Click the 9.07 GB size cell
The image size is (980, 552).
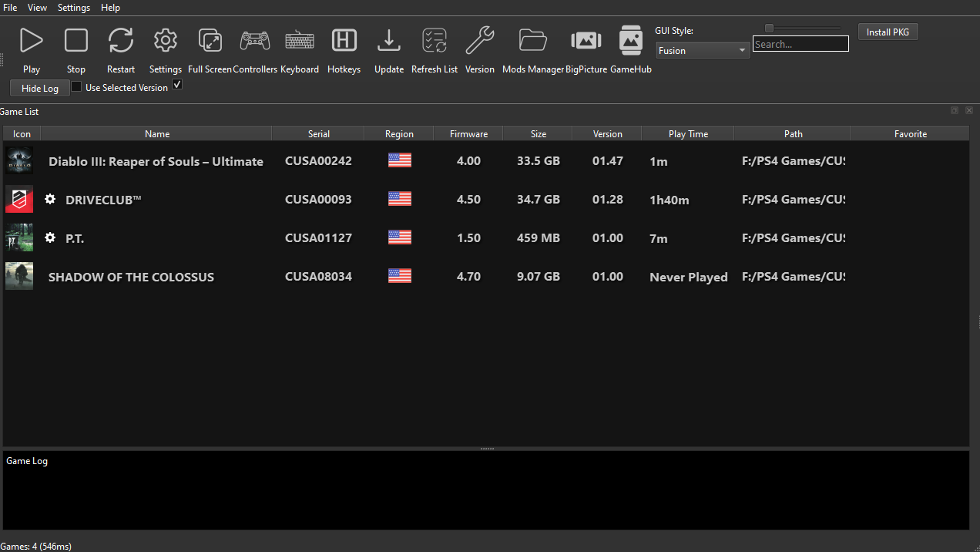click(x=538, y=277)
